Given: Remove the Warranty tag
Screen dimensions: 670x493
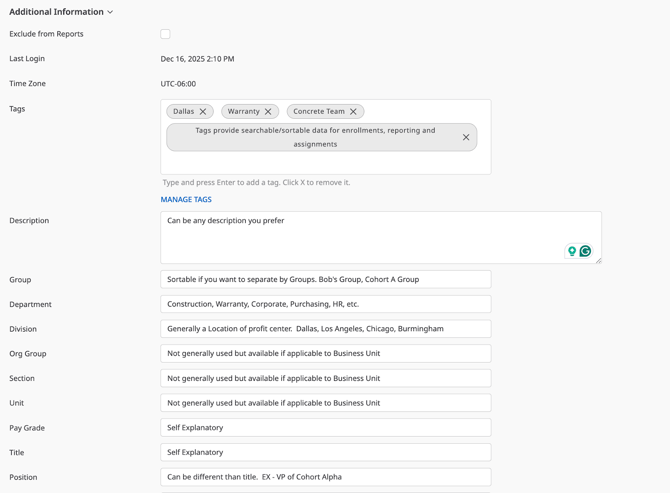Looking at the screenshot, I should 268,112.
